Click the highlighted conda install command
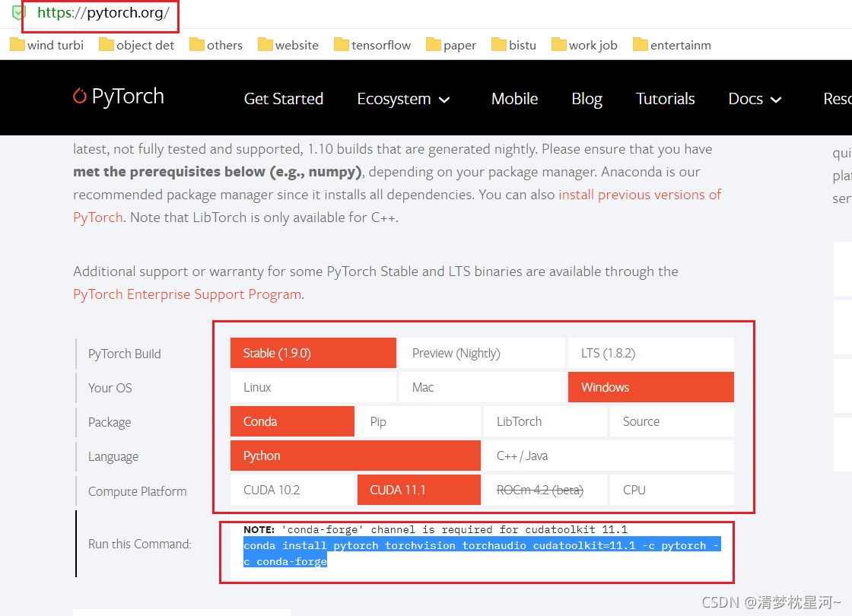Image resolution: width=852 pixels, height=616 pixels. click(x=482, y=553)
